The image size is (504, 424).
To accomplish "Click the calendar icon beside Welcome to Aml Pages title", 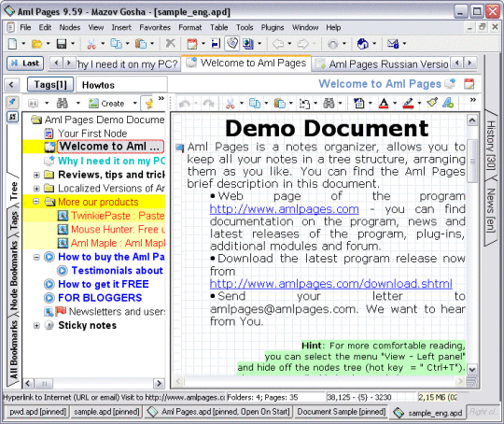I will point(469,84).
